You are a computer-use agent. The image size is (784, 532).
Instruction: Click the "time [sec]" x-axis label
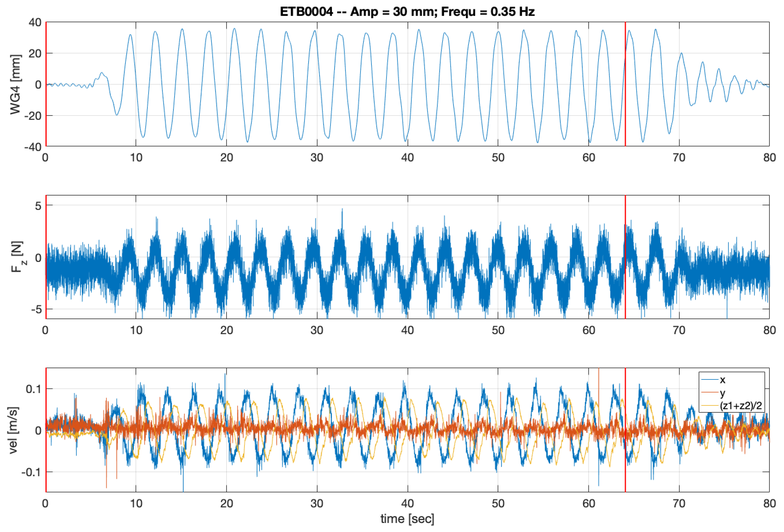(407, 519)
